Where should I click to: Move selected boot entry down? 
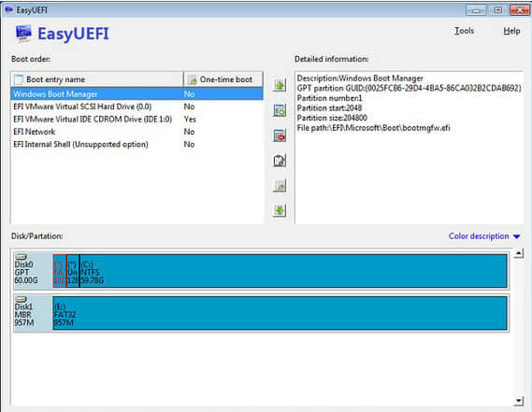tap(280, 210)
